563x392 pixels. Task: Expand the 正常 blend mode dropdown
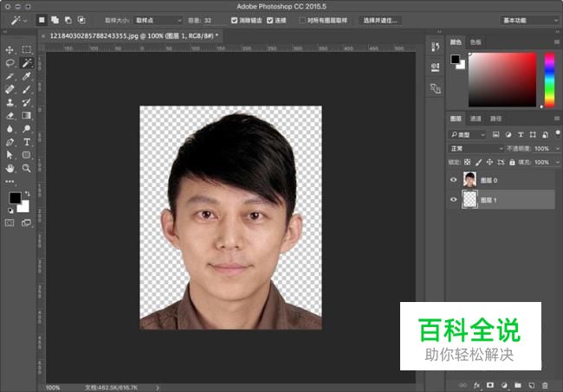pyautogui.click(x=476, y=149)
